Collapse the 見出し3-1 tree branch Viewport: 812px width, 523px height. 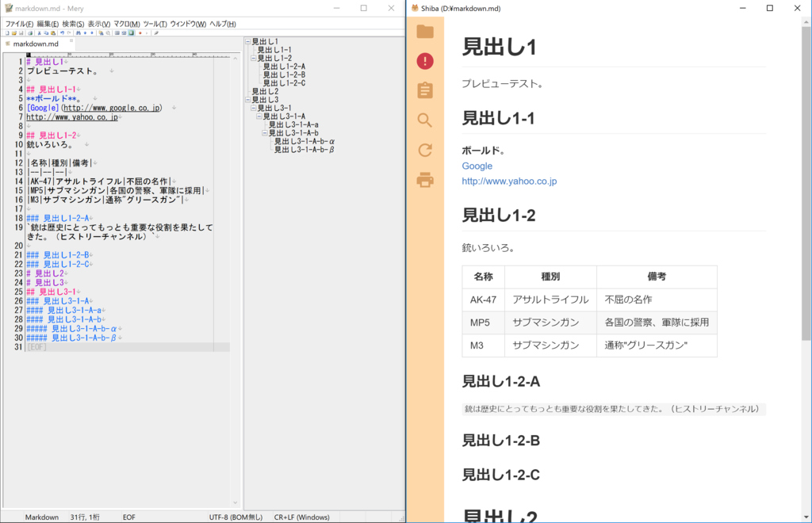pyautogui.click(x=254, y=107)
